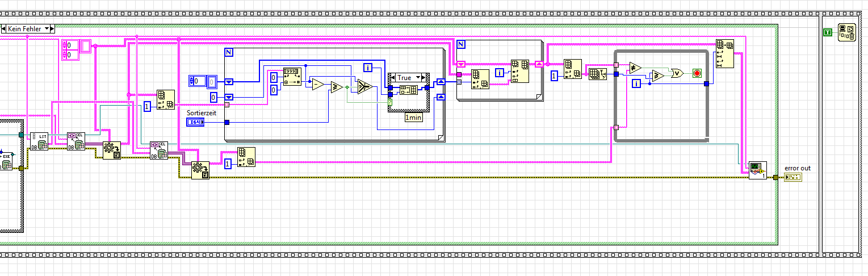Screen dimensions: 868x276
Task: Select the Index Array node below the big For Loop
Action: (246, 157)
